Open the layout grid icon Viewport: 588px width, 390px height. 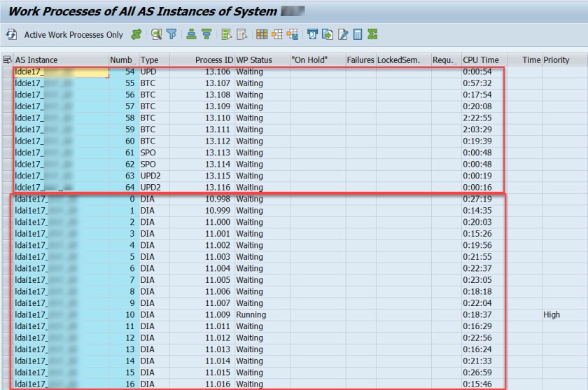[x=261, y=34]
